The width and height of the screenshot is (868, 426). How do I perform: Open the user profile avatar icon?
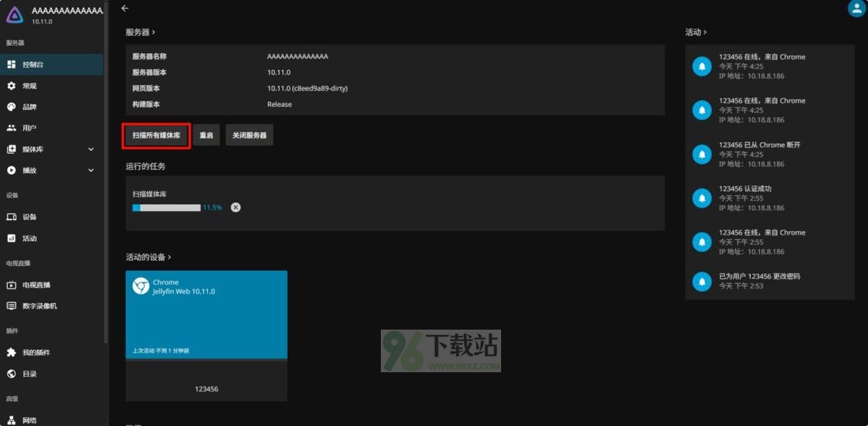click(x=856, y=8)
